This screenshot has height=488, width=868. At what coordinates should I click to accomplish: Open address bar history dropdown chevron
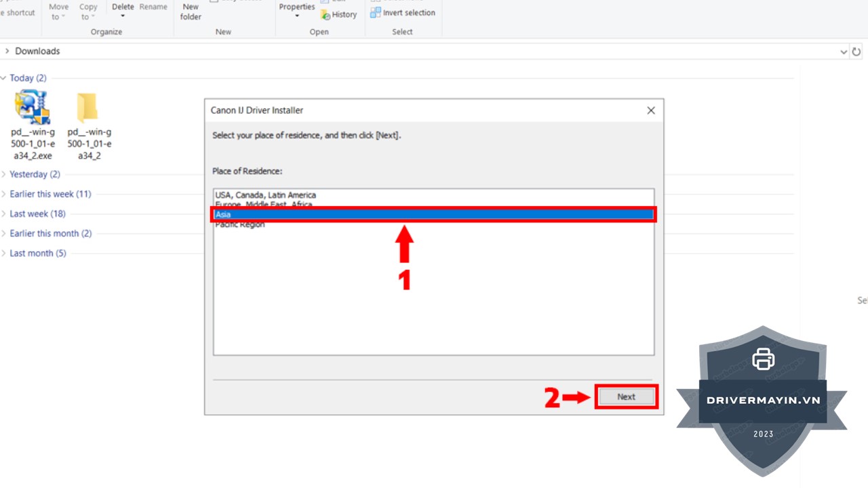tap(844, 52)
